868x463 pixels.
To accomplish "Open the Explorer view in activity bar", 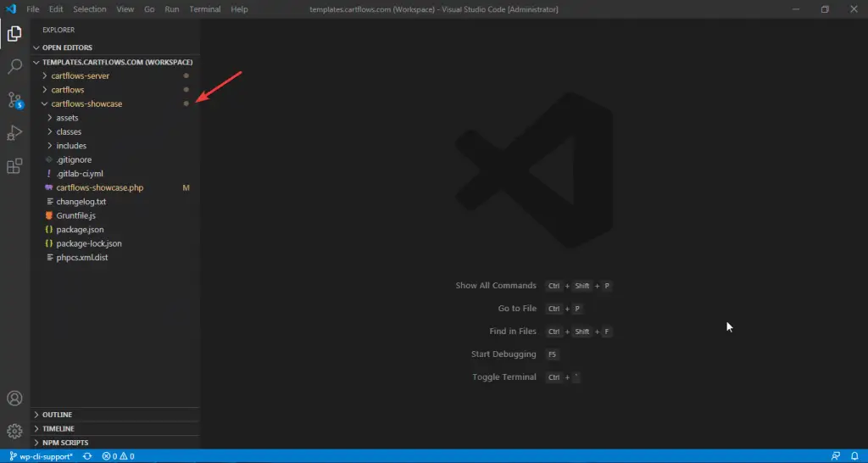I will point(14,34).
